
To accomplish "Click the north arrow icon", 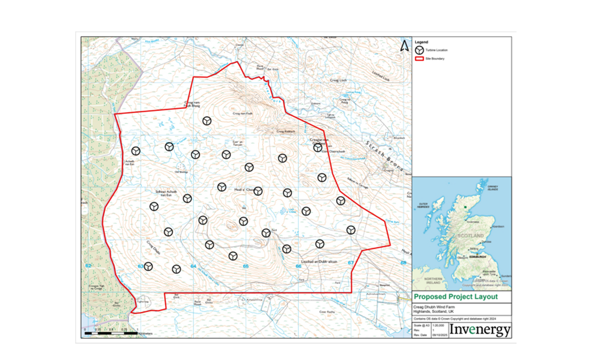I will point(404,46).
